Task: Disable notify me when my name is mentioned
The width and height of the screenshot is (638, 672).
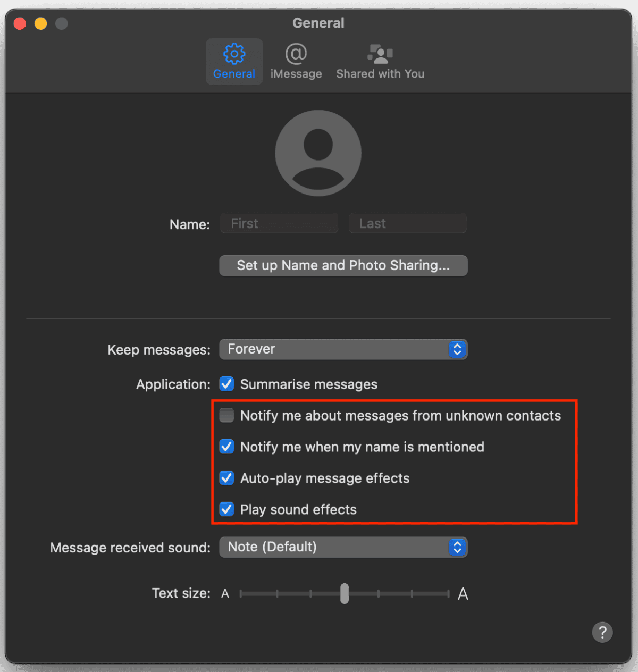Action: (x=226, y=447)
